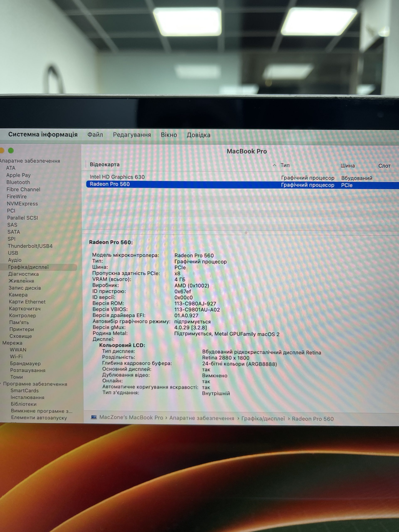Select the Intel HD Graphics 630 row

pyautogui.click(x=243, y=177)
